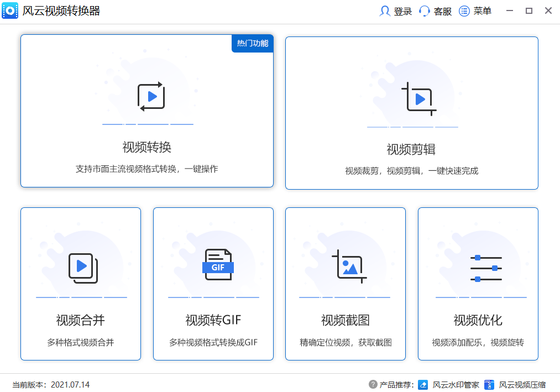Click the 客服 text label
Viewport: 560px width, 392px height.
pos(443,12)
